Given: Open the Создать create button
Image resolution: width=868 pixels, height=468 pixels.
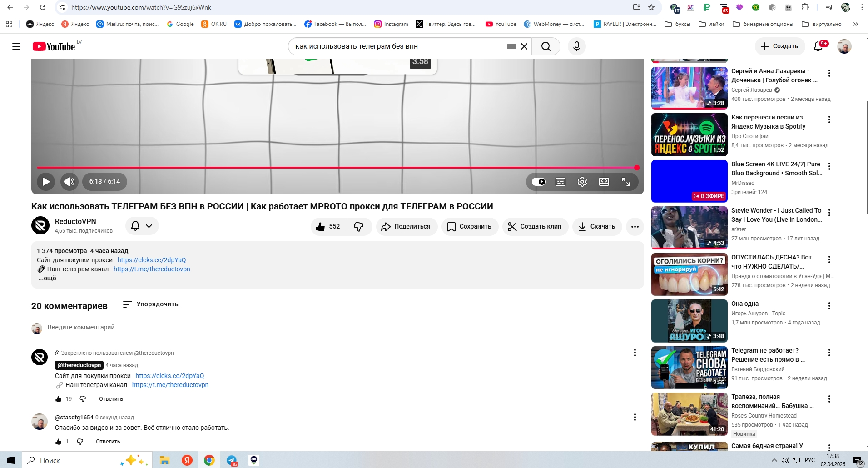Looking at the screenshot, I should (779, 46).
